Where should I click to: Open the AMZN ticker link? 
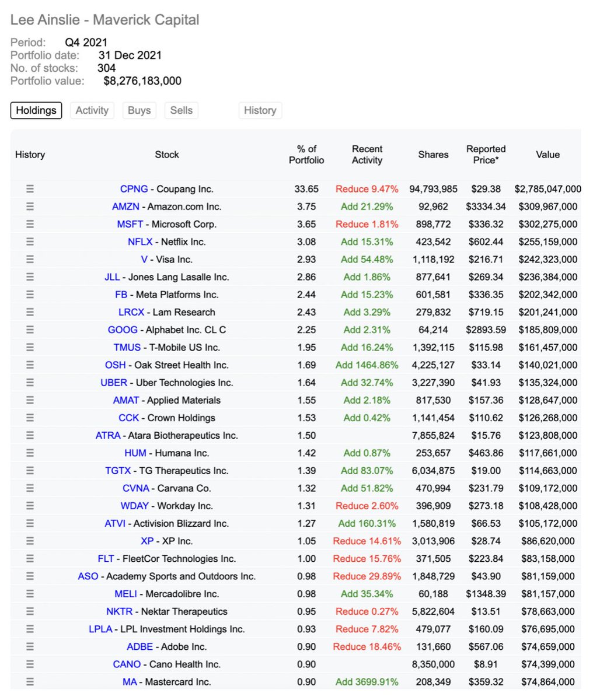tap(125, 206)
